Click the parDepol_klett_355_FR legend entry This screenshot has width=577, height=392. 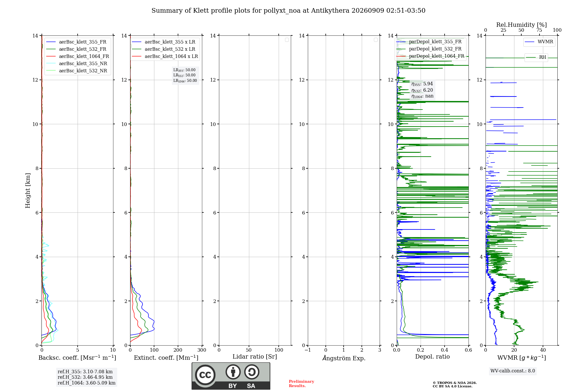coord(429,42)
